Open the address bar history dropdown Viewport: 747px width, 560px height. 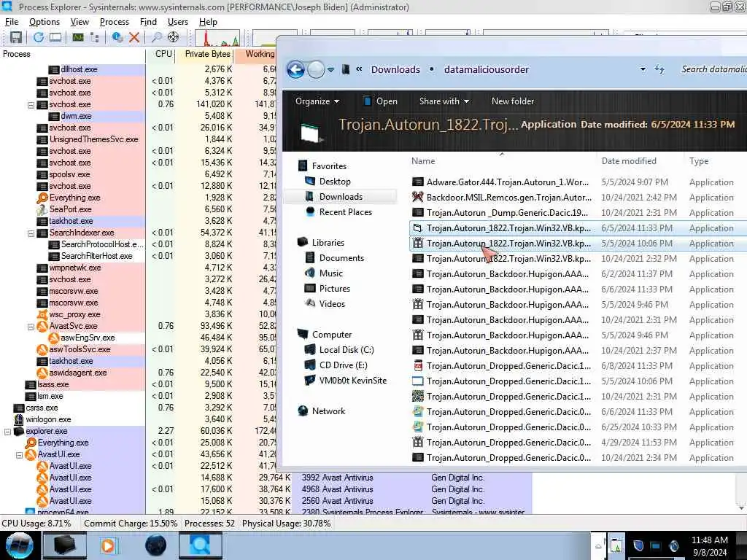(643, 69)
